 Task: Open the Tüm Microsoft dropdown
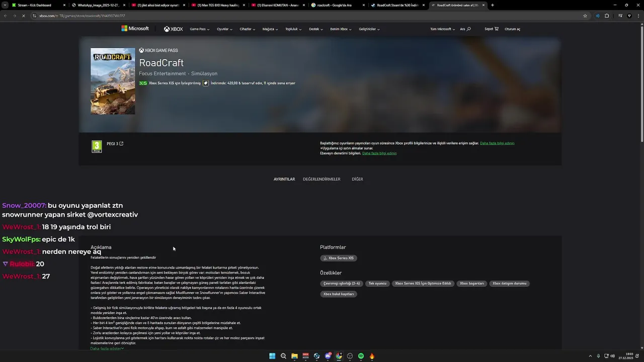point(442,29)
